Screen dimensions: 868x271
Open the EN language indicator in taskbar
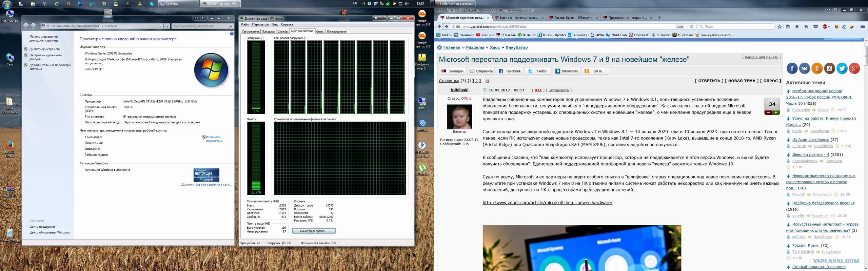355,3
